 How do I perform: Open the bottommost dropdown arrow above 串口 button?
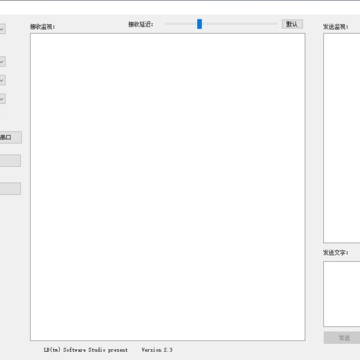[2, 99]
